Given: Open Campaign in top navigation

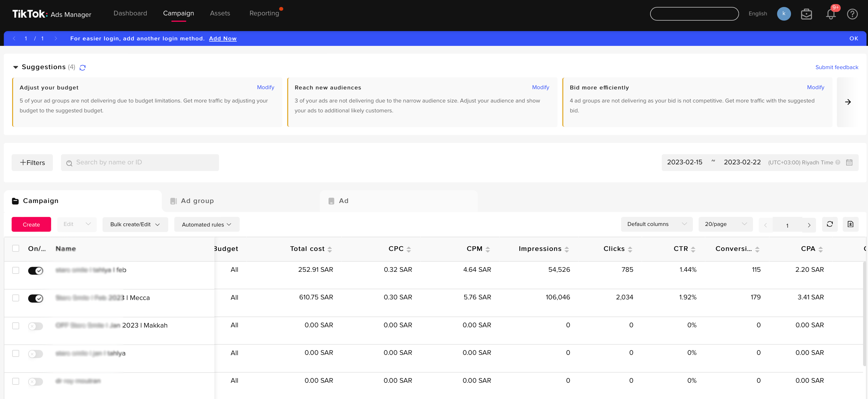Looking at the screenshot, I should pyautogui.click(x=178, y=13).
